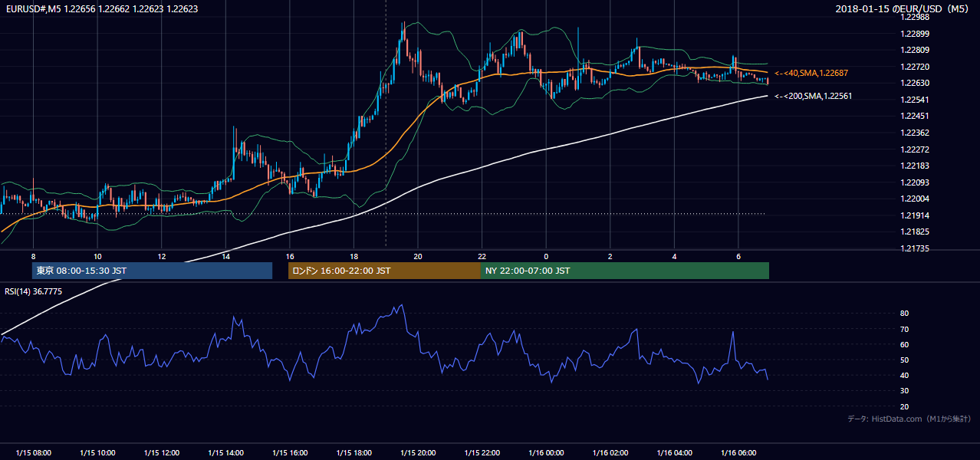Click hour tick 14 under price chart
Viewport: 980px width, 460px height.
click(x=225, y=255)
